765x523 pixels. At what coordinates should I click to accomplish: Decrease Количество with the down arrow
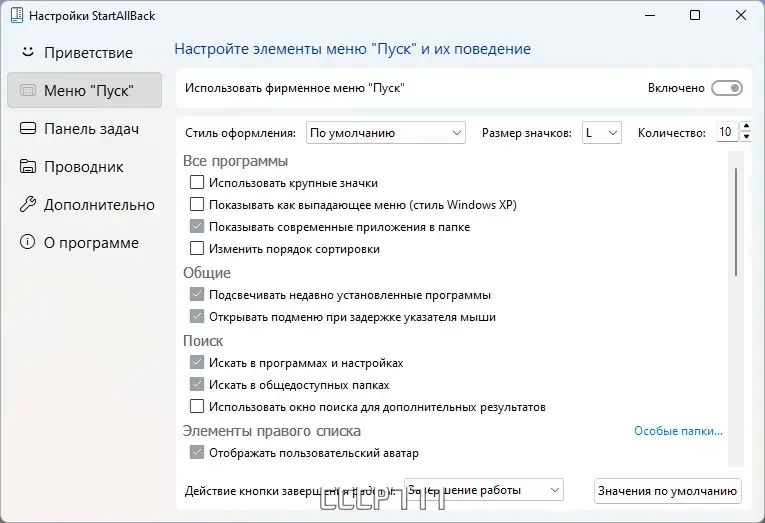click(746, 138)
